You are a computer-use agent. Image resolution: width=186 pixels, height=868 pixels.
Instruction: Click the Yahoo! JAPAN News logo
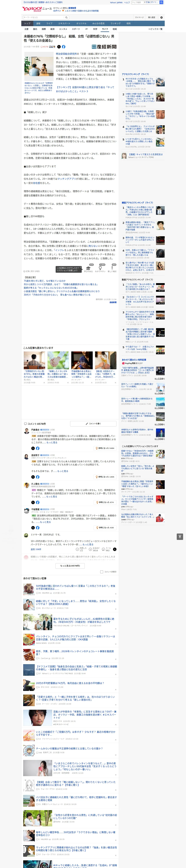[x=37, y=9]
